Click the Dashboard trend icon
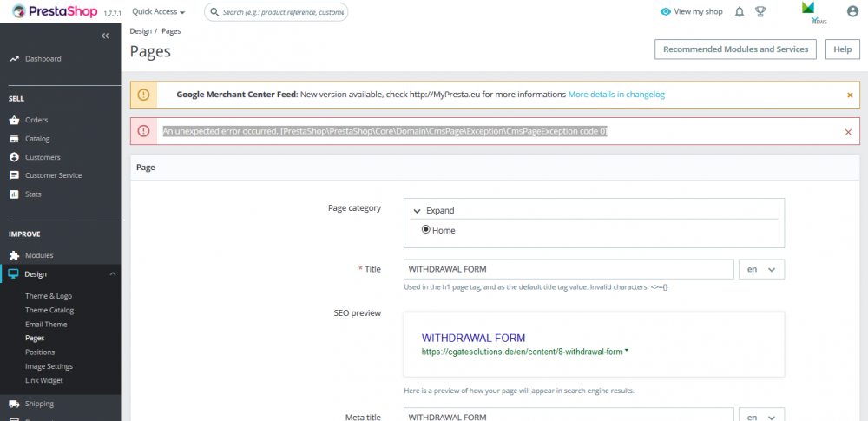Screen dimensions: 868x421 pyautogui.click(x=15, y=59)
